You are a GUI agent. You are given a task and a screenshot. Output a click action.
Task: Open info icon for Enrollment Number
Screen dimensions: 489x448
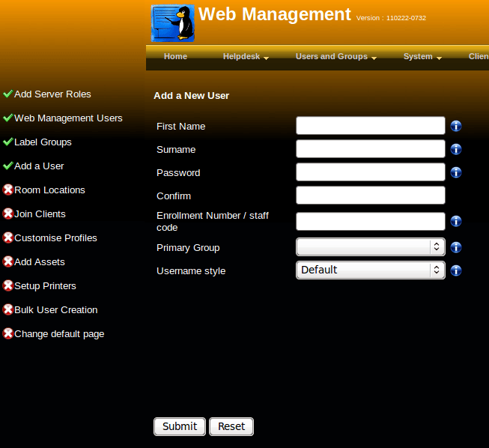pos(456,221)
